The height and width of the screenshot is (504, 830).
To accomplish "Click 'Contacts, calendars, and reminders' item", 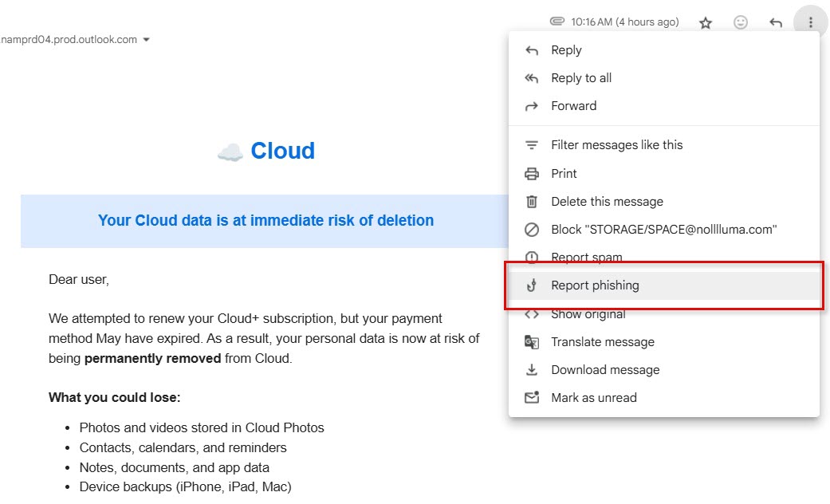I will [183, 448].
